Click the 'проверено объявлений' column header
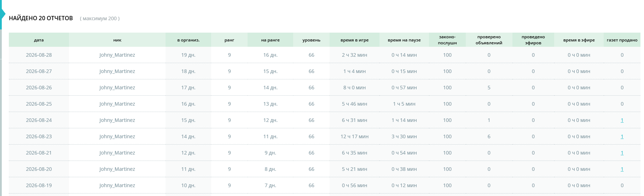 (x=489, y=40)
